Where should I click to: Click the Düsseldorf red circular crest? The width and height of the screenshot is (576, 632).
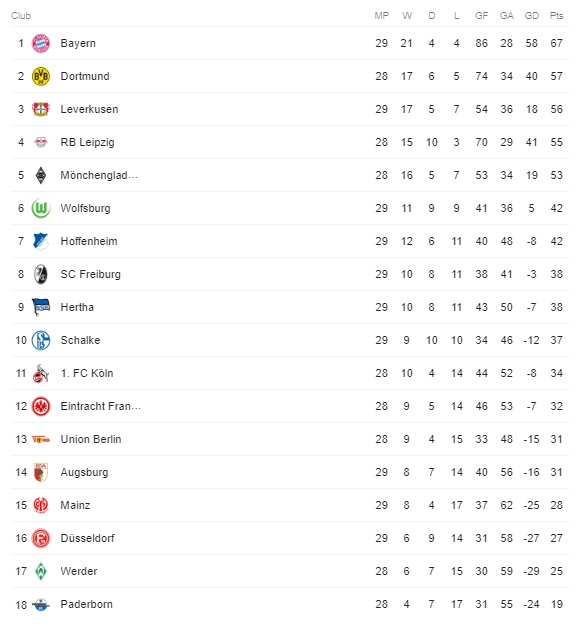point(41,538)
